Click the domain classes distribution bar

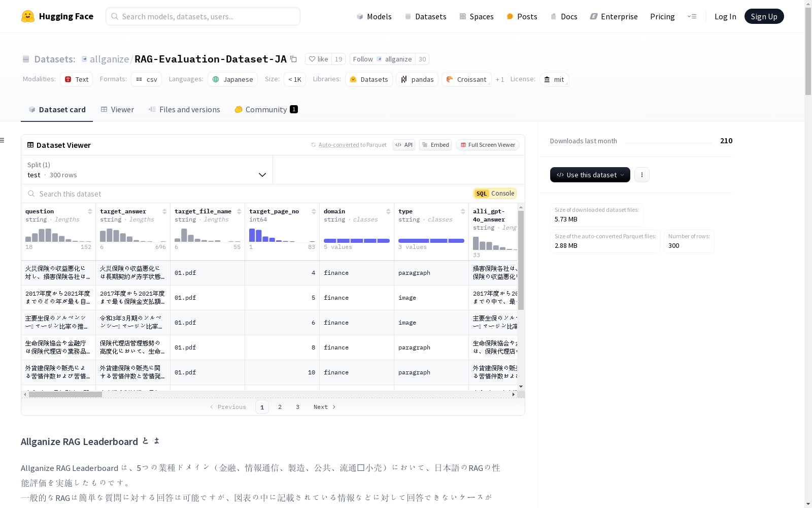pyautogui.click(x=357, y=241)
